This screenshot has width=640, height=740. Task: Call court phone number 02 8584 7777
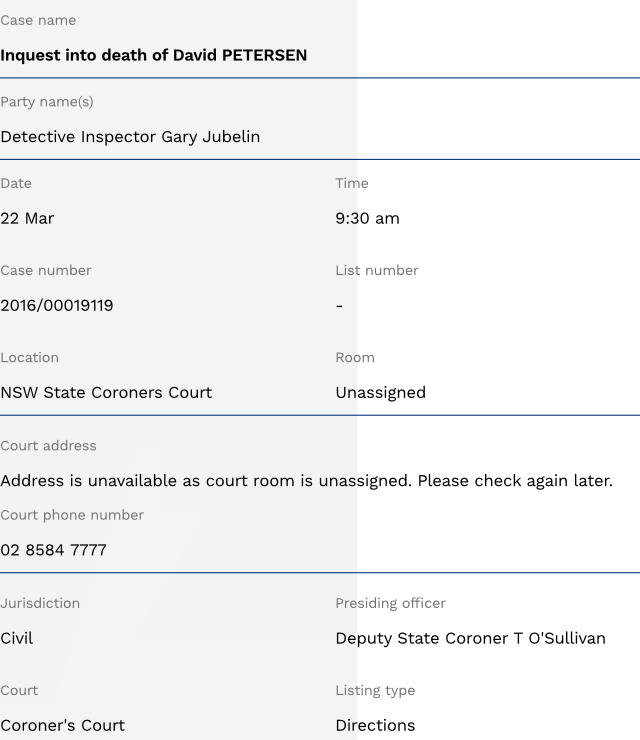coord(53,550)
